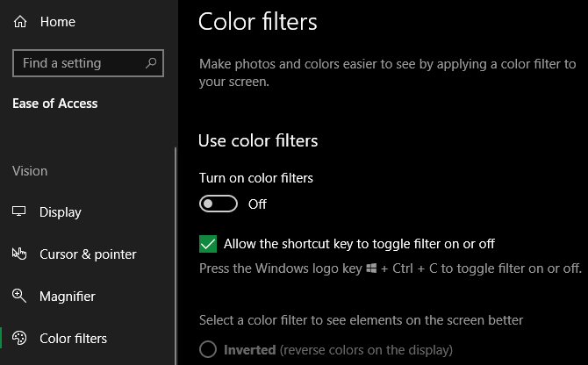588x365 pixels.
Task: Go to Home settings label
Action: tap(58, 21)
